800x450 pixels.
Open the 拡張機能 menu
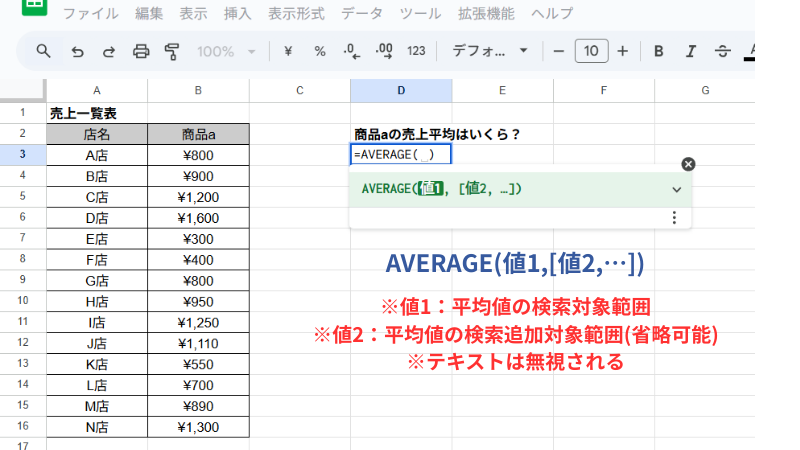486,13
